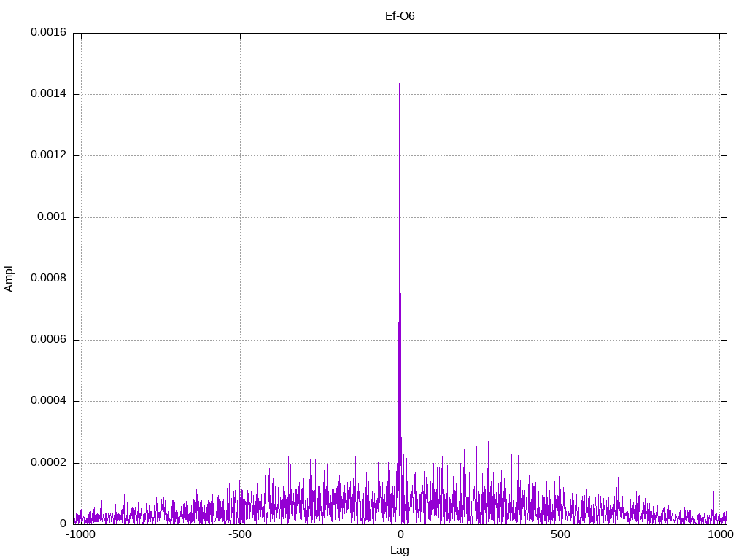Select the 0.0002 y-axis tick label
Viewport: 747px width, 560px height.
(x=49, y=463)
